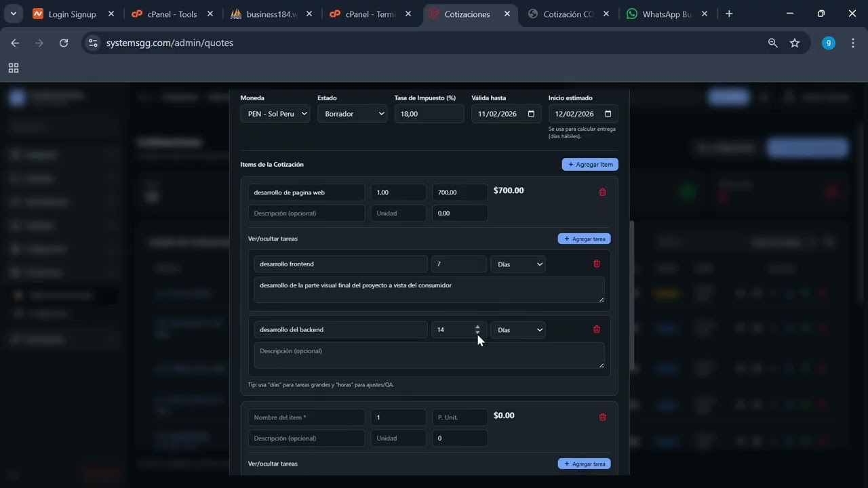Click the modal vertical scrollbar

tap(633, 296)
